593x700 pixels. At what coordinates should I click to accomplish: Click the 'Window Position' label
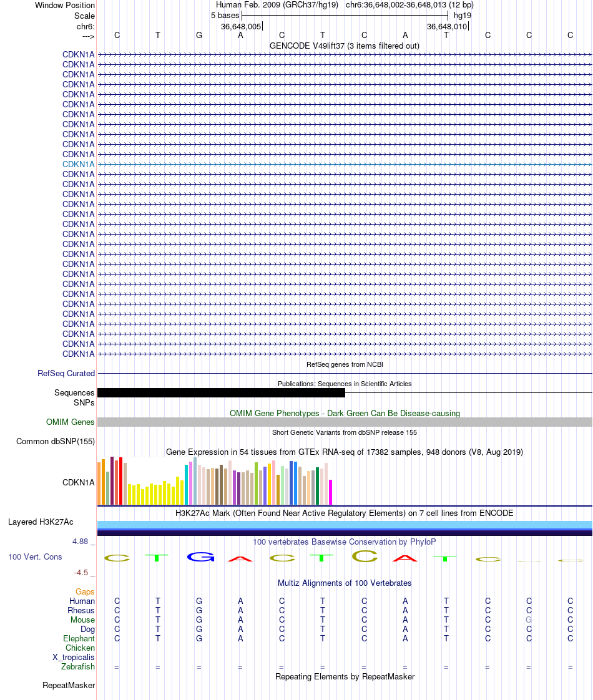click(65, 6)
